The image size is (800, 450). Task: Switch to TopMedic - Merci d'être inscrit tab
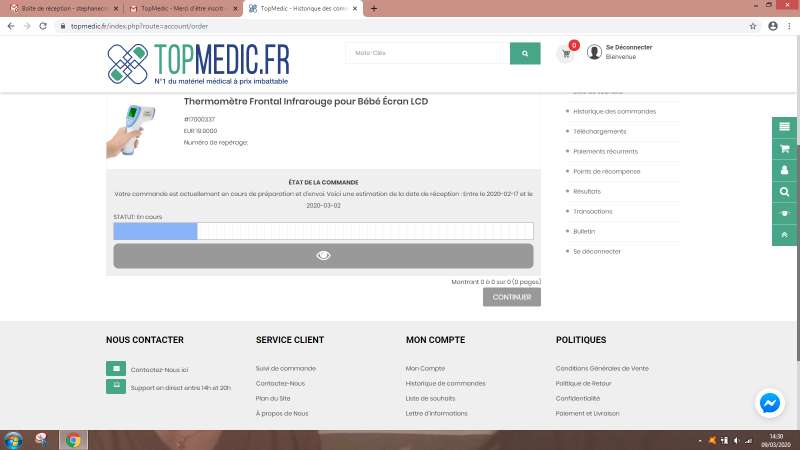(183, 9)
